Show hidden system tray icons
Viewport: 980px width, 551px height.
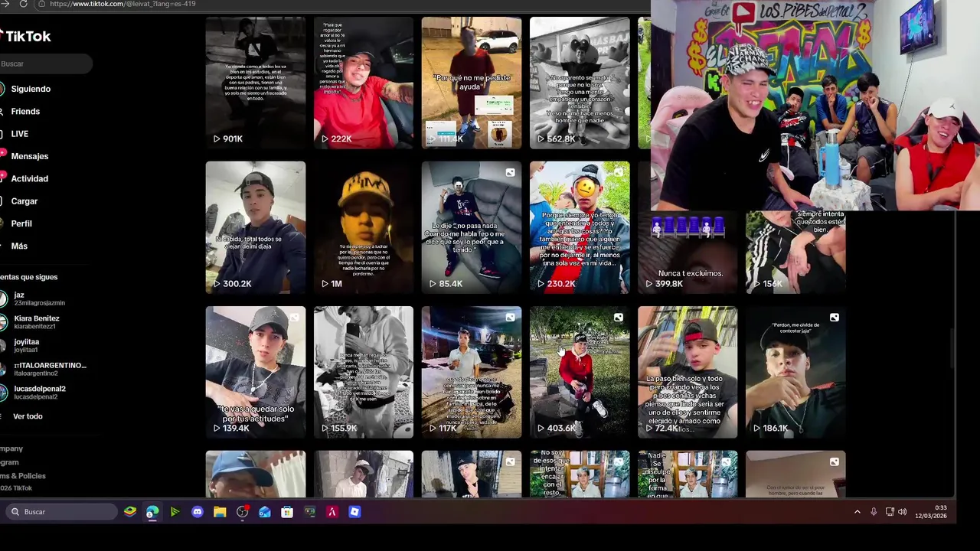857,512
